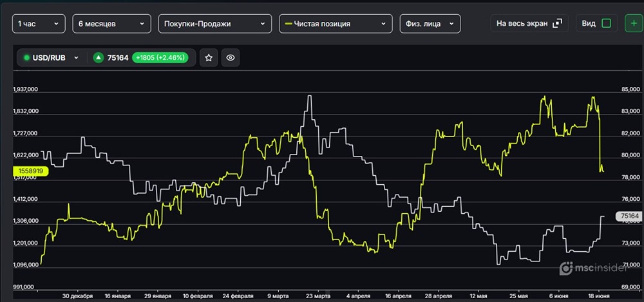Click the 28 апреля date label
The height and width of the screenshot is (302, 644).
point(439,296)
